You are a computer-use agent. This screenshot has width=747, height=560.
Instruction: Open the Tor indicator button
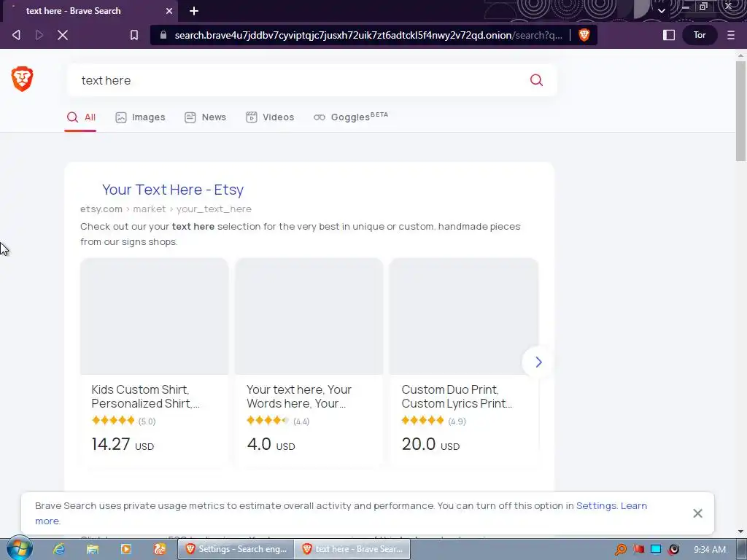click(x=700, y=35)
